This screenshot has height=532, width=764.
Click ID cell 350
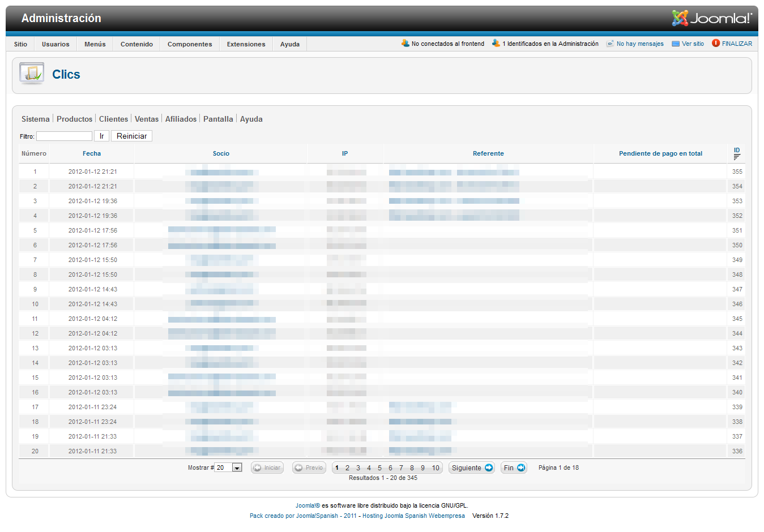coord(737,245)
